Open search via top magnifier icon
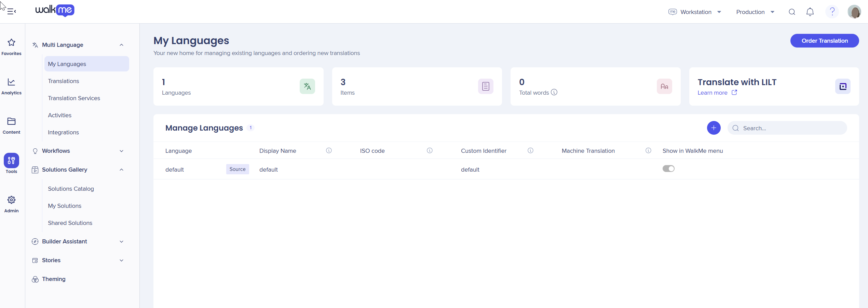Viewport: 868px width, 308px height. [792, 12]
